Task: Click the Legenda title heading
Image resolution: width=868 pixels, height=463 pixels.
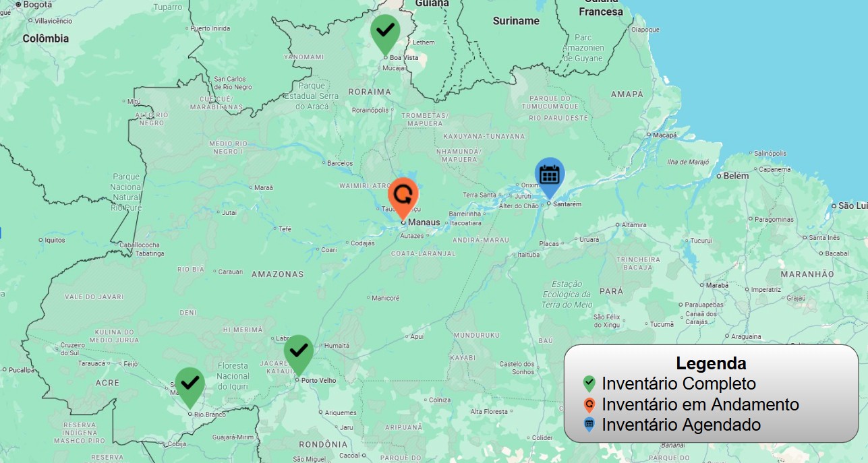Action: point(711,364)
